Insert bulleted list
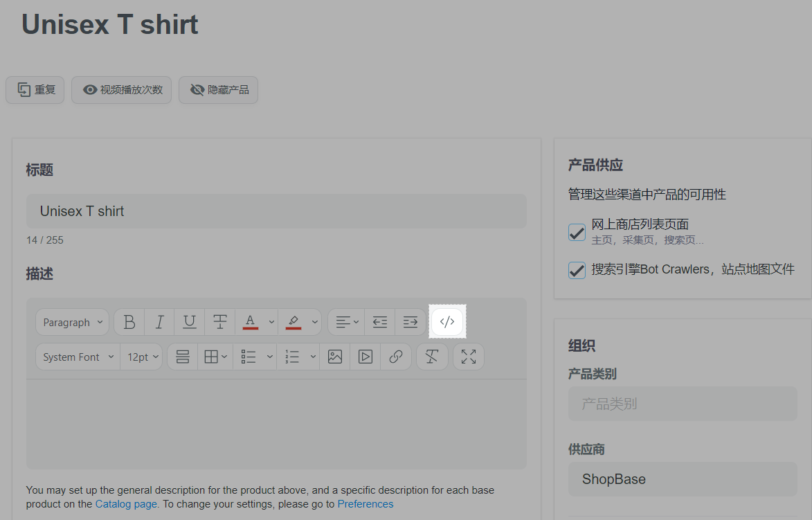The width and height of the screenshot is (812, 520). 249,357
